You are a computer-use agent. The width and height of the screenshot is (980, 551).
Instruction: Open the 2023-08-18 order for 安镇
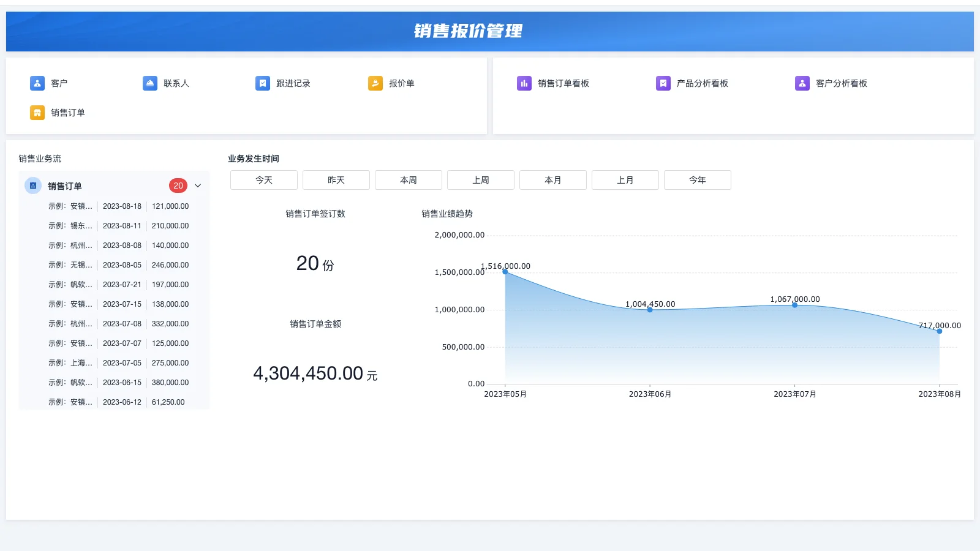tap(114, 206)
